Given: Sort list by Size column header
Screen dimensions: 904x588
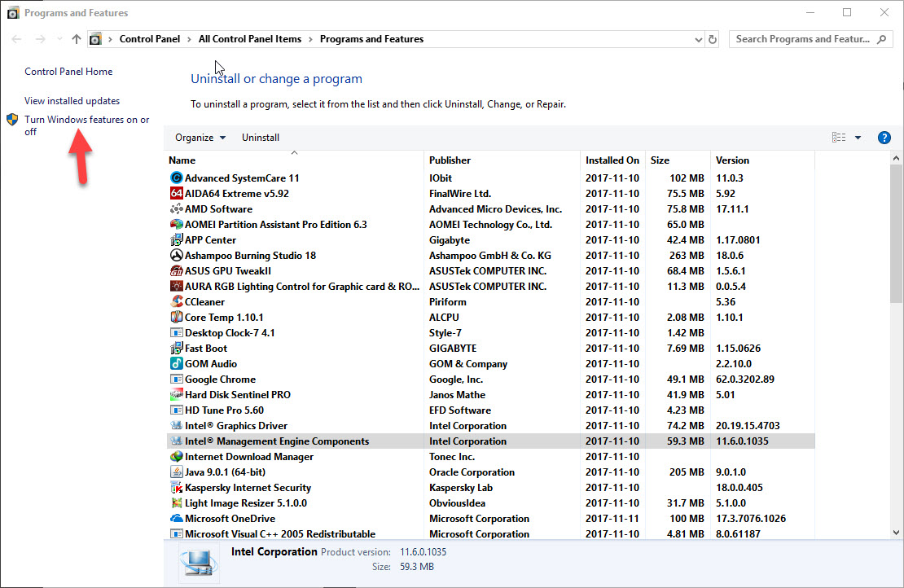Looking at the screenshot, I should click(x=678, y=160).
